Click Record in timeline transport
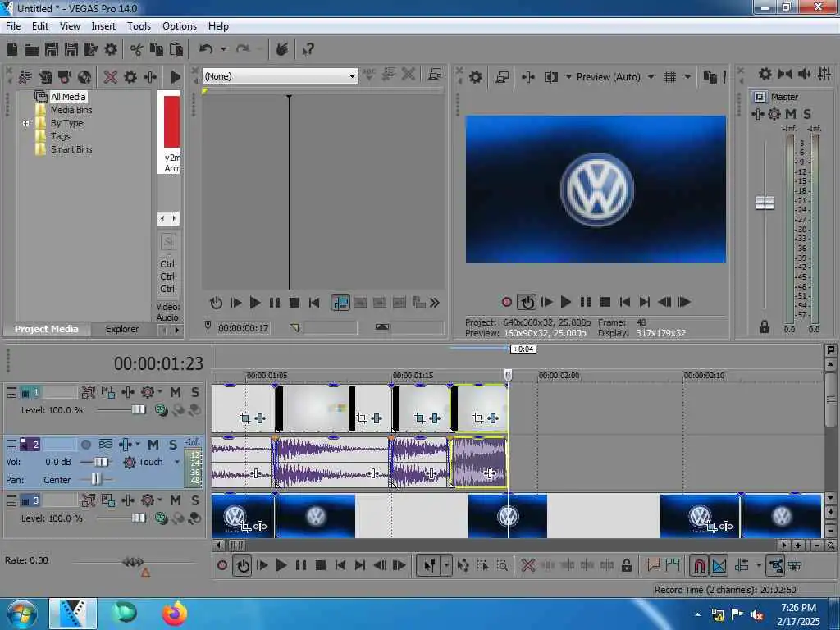 (x=222, y=565)
